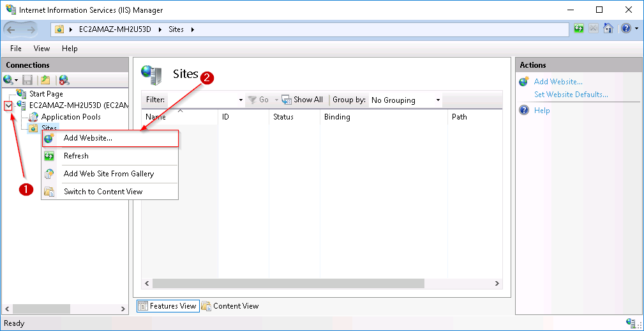Click the Delete Connection icon
Image resolution: width=644 pixels, height=331 pixels.
point(64,79)
